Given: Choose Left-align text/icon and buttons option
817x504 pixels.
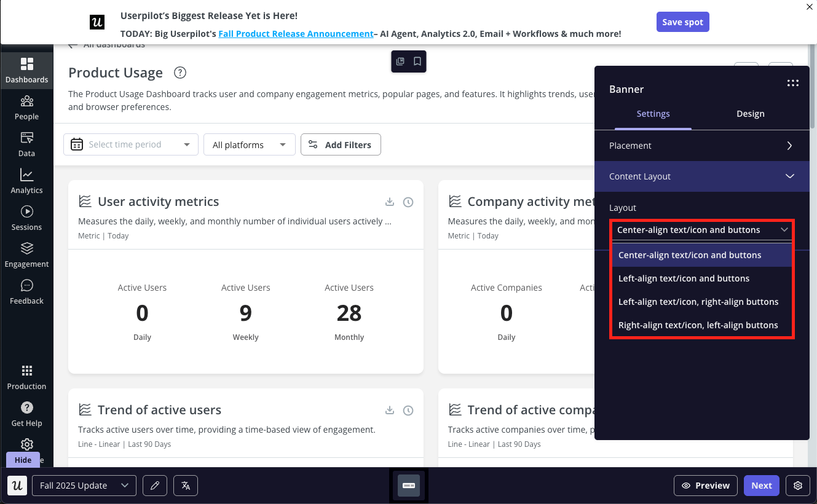Looking at the screenshot, I should point(702,278).
